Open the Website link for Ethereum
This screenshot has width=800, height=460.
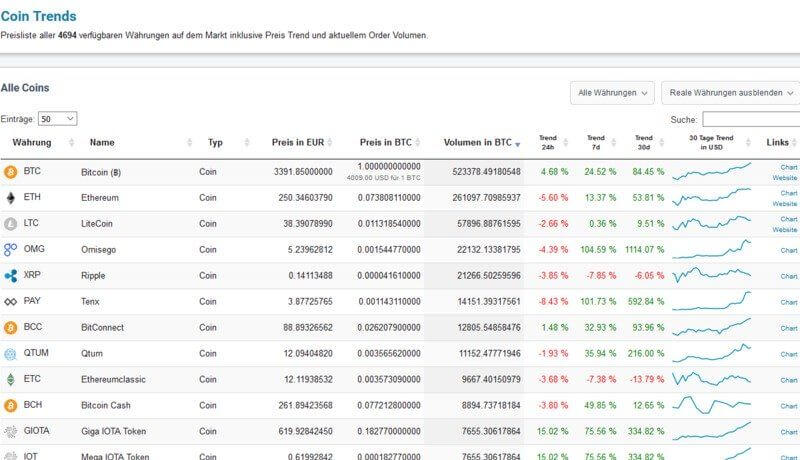click(785, 204)
